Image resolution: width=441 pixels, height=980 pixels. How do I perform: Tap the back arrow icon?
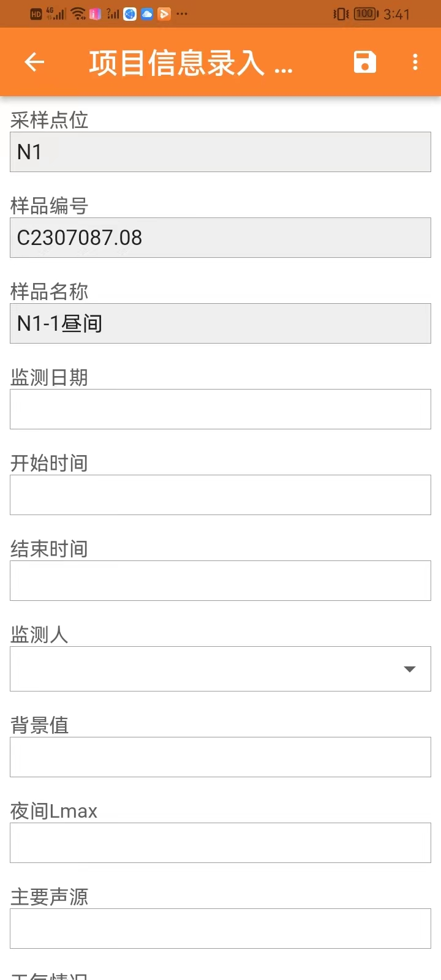[x=34, y=62]
